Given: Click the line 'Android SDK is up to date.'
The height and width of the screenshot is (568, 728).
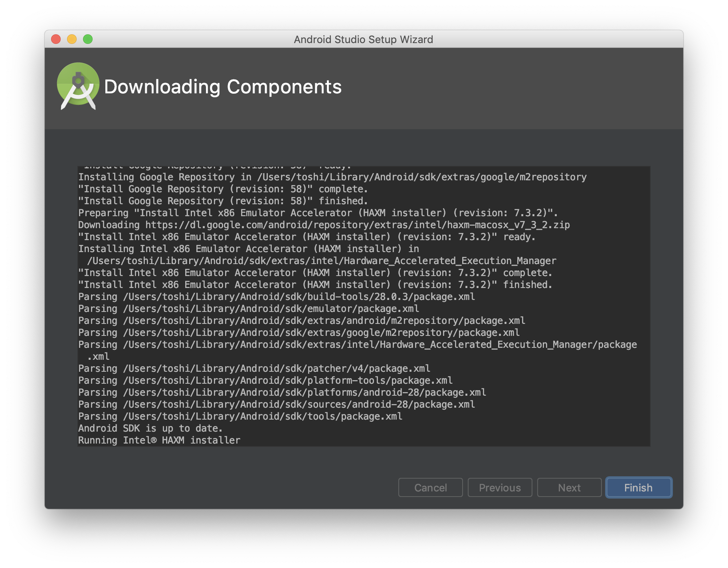Looking at the screenshot, I should 150,428.
